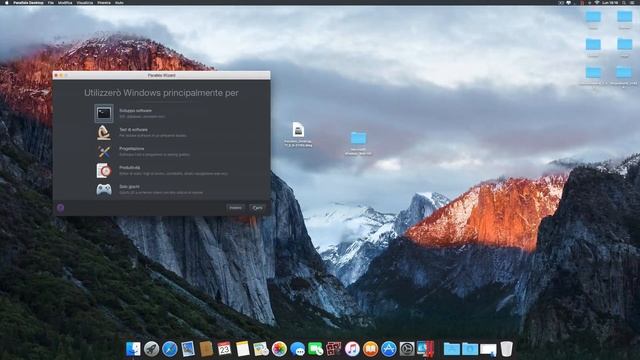640x360 pixels.
Task: Open the Notes app in Dock
Action: pos(242,349)
